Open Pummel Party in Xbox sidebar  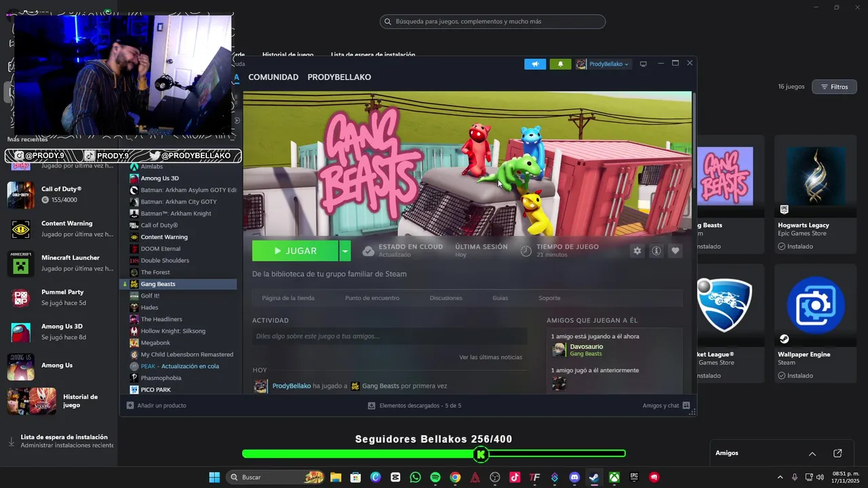60,297
